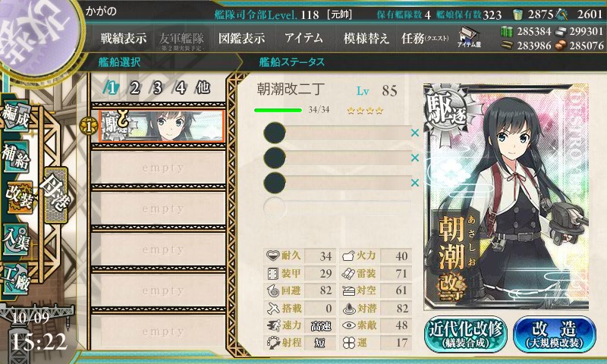Go to the 工廠 (factory) sidebar icon
The width and height of the screenshot is (607, 364).
16,279
